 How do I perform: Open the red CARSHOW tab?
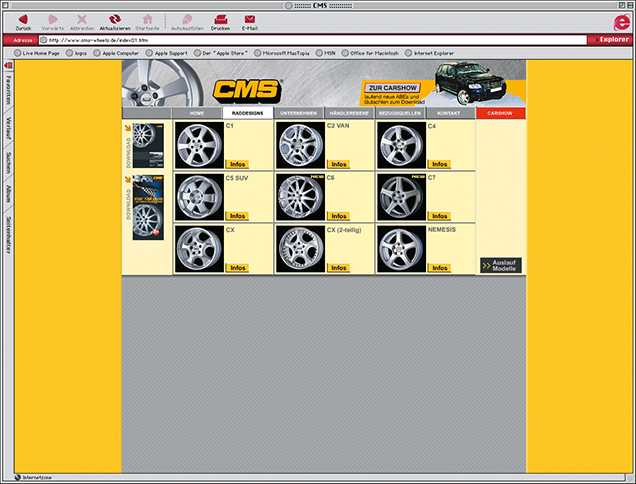tap(500, 114)
